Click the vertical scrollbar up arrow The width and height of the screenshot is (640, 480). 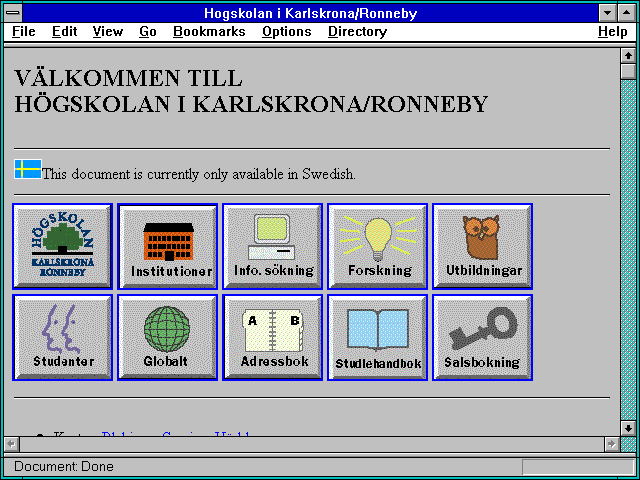[628, 56]
